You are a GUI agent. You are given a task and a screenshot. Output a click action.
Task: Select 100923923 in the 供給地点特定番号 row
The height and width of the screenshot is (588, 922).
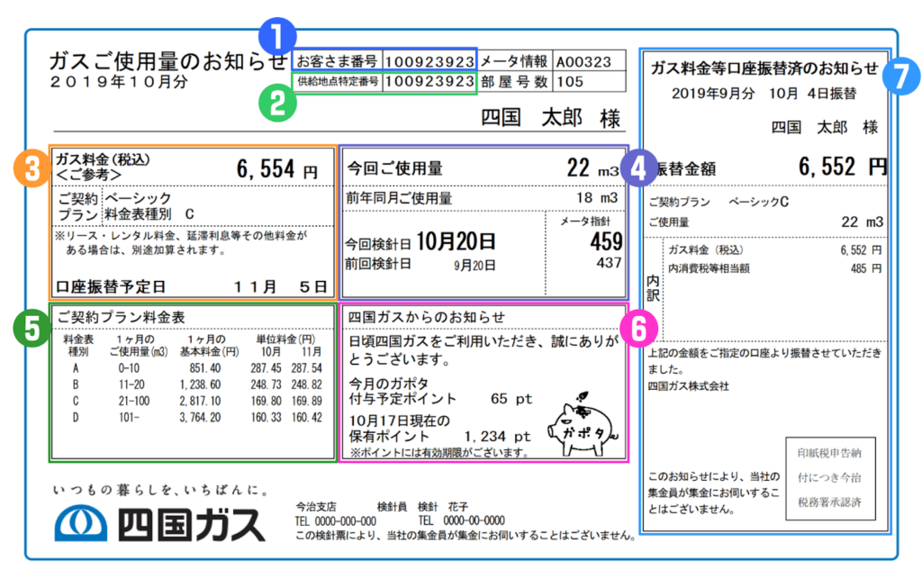[x=429, y=82]
